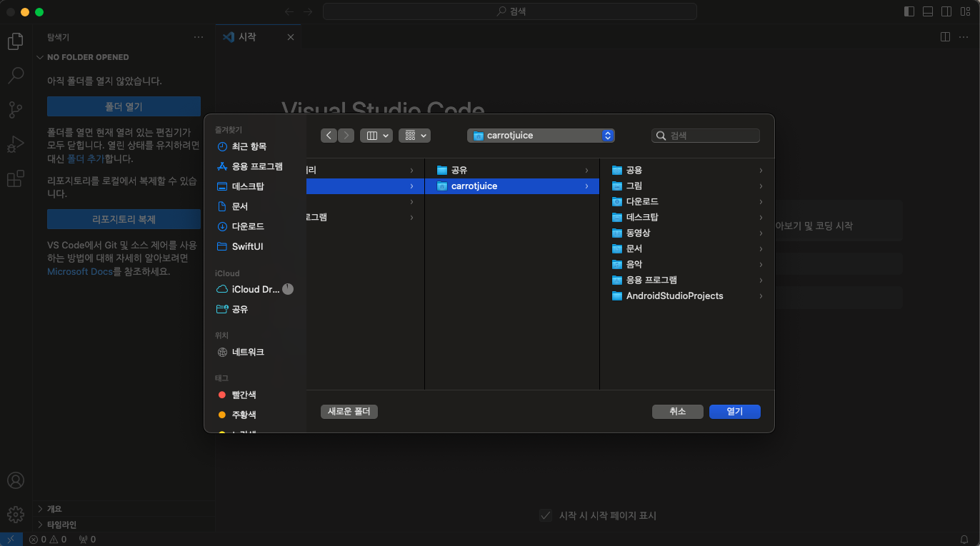Open the Microsoft Docs link
This screenshot has height=546, width=980.
coord(80,272)
